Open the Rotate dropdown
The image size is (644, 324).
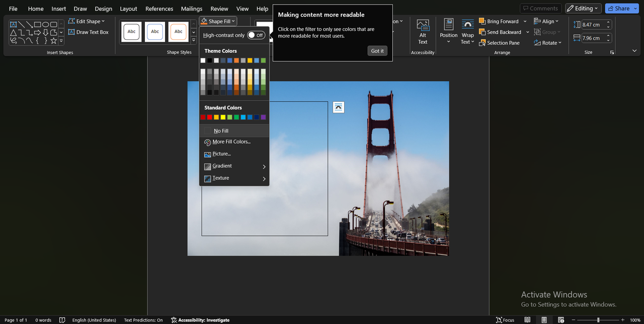pyautogui.click(x=547, y=43)
